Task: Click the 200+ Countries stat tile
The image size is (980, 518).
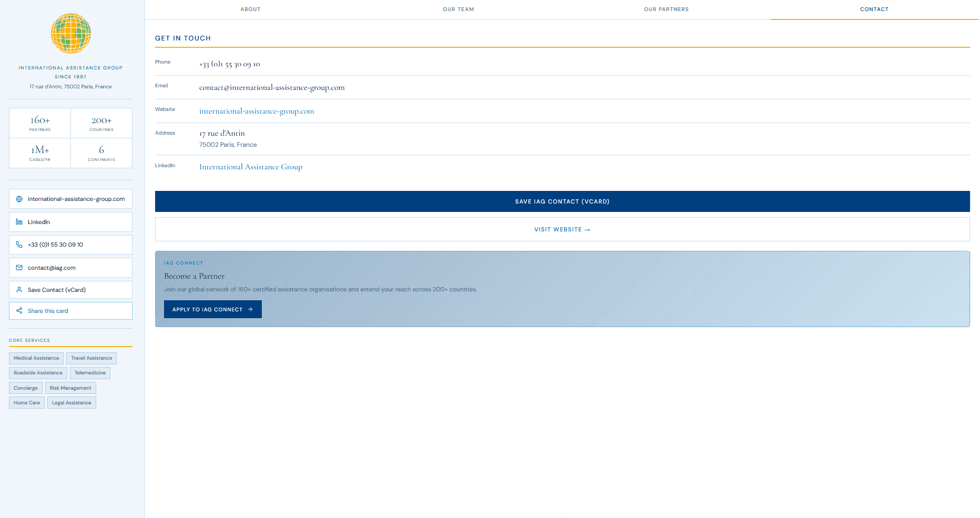Action: [x=101, y=123]
